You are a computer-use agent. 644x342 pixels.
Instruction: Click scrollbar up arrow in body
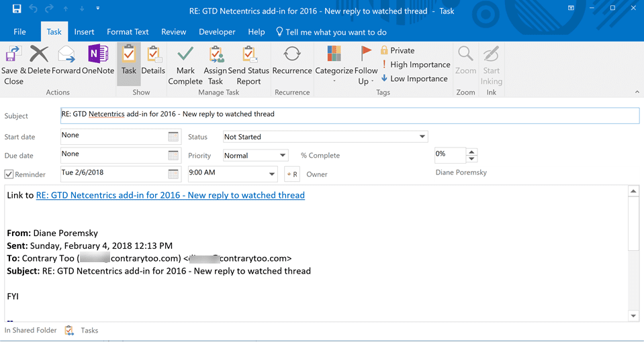click(x=633, y=191)
